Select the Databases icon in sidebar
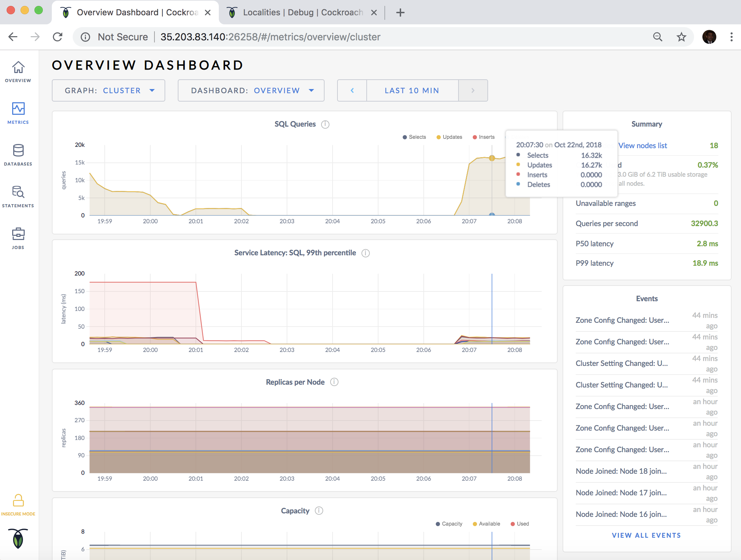Image resolution: width=741 pixels, height=560 pixels. (x=18, y=153)
